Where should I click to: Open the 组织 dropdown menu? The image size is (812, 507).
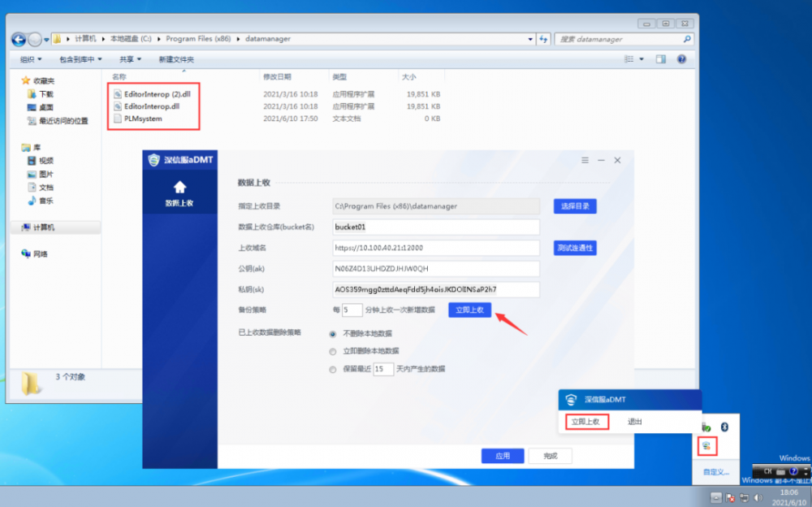31,59
